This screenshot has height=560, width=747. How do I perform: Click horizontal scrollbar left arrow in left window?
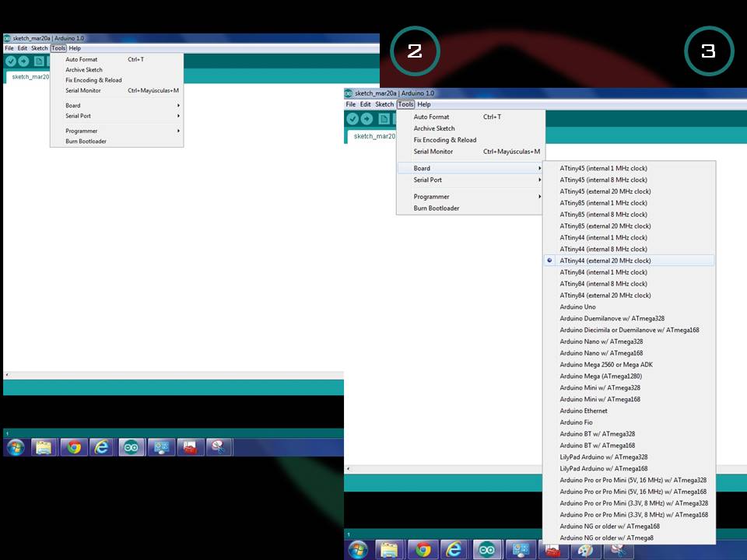point(7,375)
